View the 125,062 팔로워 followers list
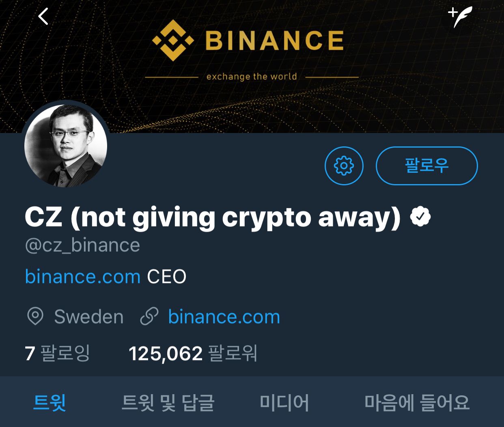Viewport: 504px width, 427px height. tap(193, 353)
